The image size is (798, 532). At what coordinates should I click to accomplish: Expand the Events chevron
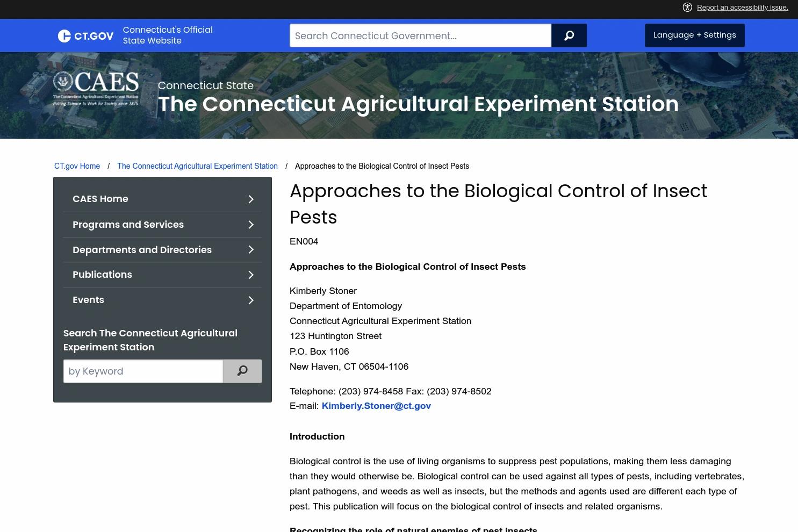251,300
